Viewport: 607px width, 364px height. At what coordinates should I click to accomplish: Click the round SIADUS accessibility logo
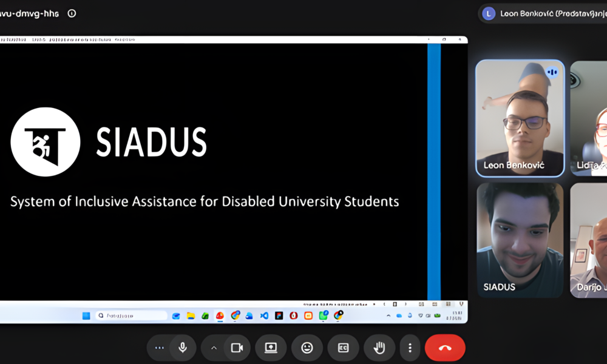coord(46,142)
